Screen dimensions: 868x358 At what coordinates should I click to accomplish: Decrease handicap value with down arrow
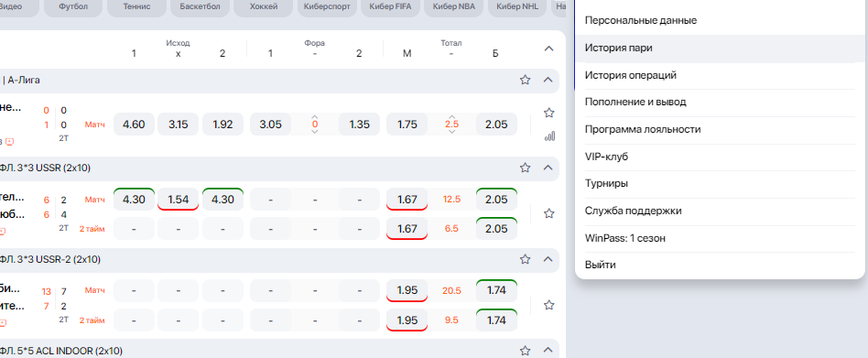(314, 132)
